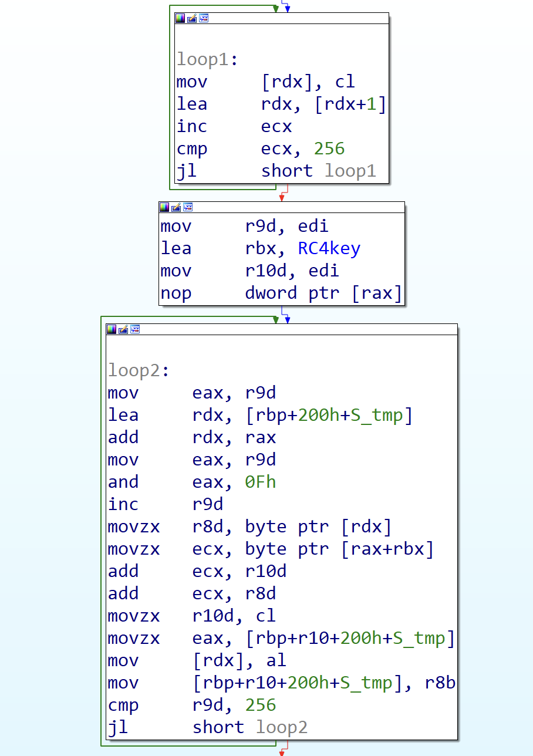Click the pencil edit icon on loop1 block
Image resolution: width=533 pixels, height=756 pixels.
pyautogui.click(x=192, y=18)
